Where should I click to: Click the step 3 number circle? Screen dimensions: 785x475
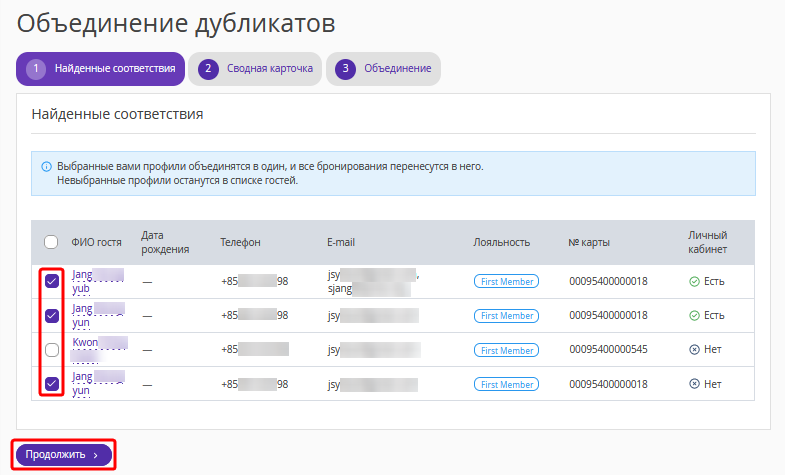pyautogui.click(x=346, y=69)
